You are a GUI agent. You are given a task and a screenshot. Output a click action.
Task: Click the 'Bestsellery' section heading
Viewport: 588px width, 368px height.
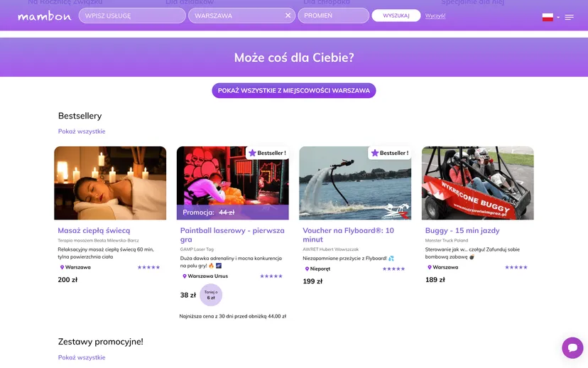pos(80,116)
